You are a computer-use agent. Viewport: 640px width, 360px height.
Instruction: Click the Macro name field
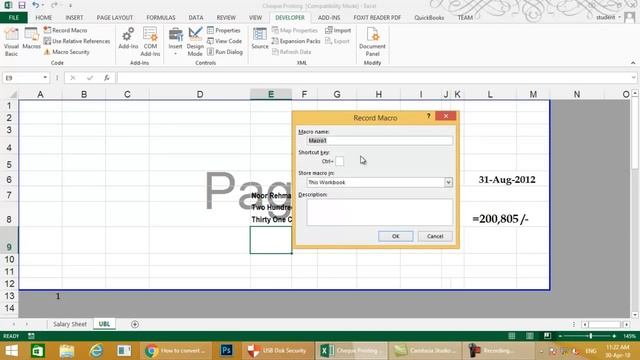tap(380, 140)
